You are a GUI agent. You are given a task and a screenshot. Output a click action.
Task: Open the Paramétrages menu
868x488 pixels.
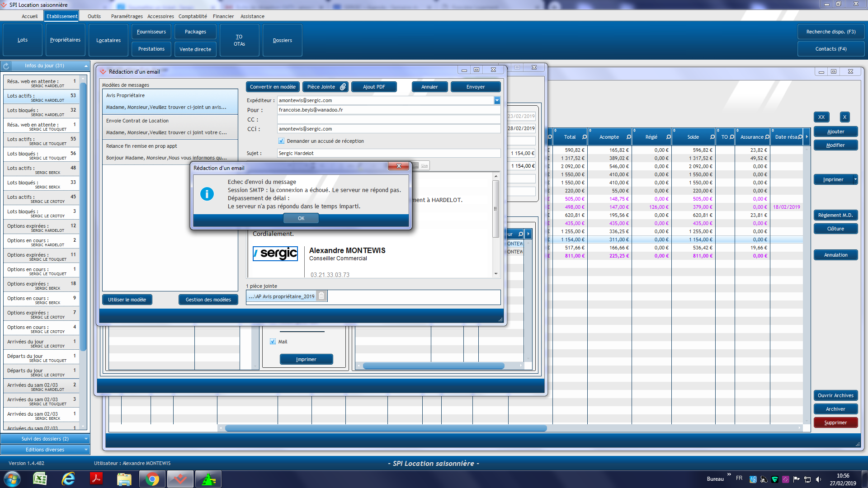coord(127,16)
